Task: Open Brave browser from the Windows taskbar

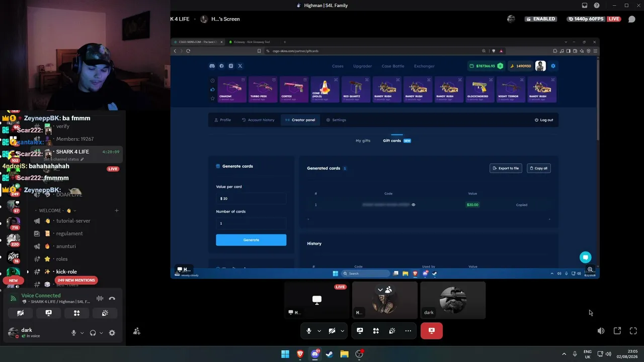Action: [300, 354]
